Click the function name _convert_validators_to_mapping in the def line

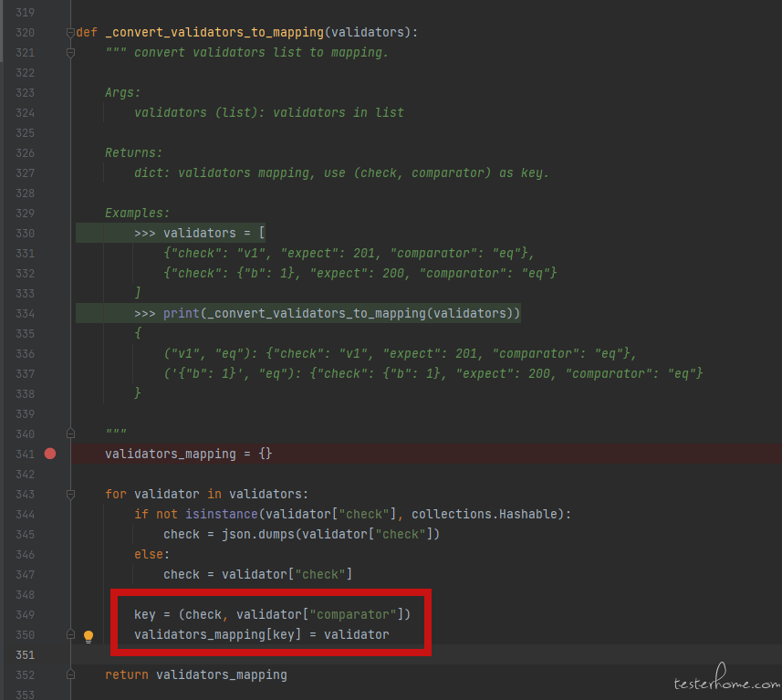214,33
